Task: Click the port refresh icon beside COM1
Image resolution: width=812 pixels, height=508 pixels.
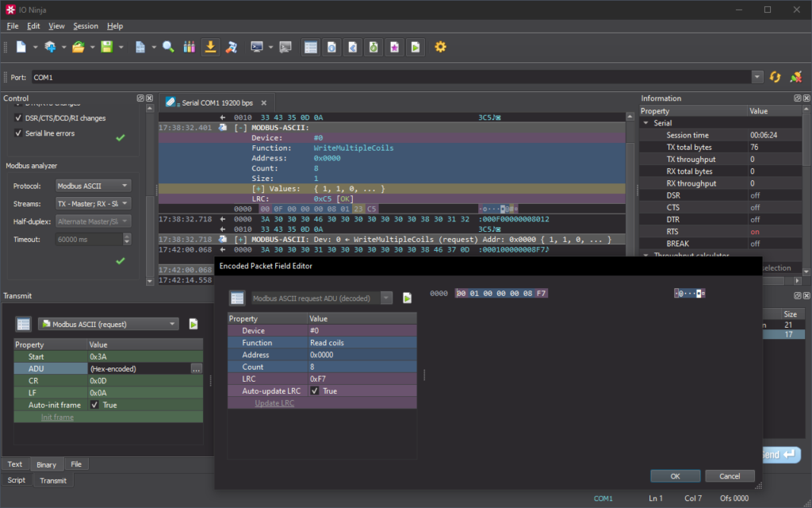Action: tap(776, 77)
